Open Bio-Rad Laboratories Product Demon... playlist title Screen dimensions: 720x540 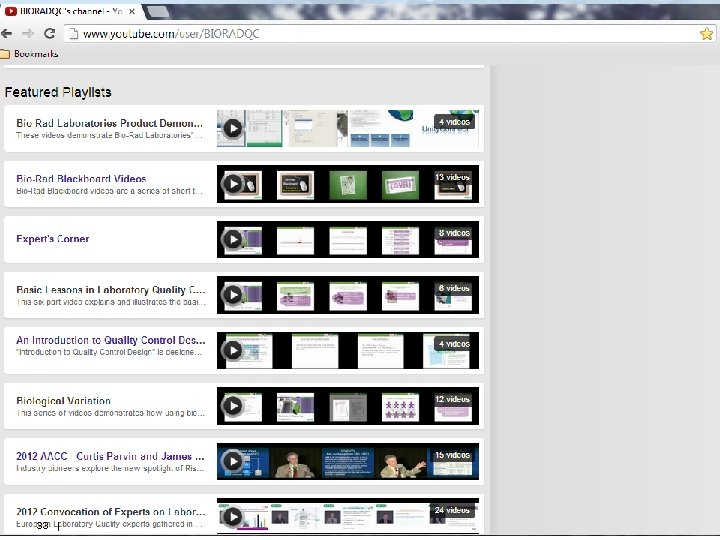coord(109,123)
